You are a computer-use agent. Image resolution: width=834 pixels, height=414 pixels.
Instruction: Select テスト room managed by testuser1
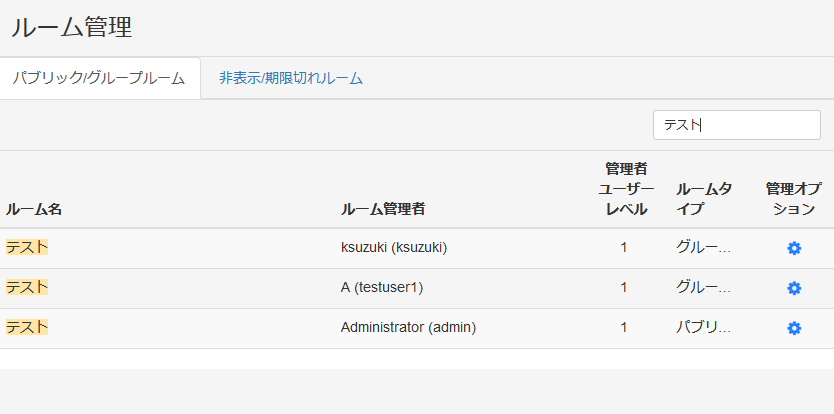[x=27, y=287]
